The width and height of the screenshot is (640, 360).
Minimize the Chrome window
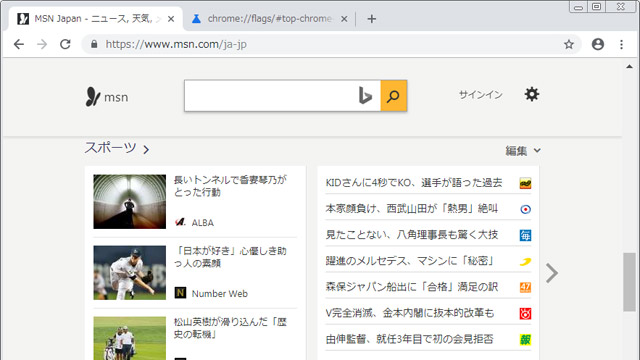coord(578,7)
